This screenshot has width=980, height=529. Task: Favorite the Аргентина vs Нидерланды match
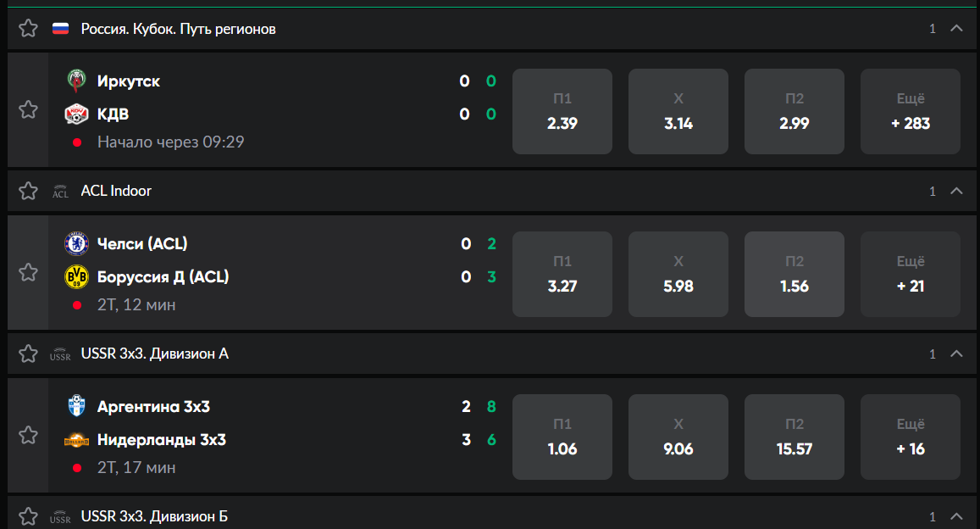tap(28, 435)
